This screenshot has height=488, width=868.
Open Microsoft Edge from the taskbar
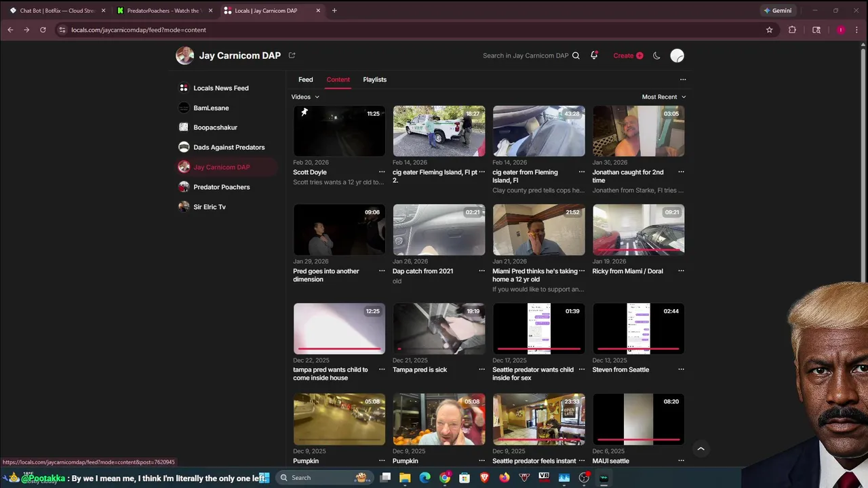pos(425,478)
